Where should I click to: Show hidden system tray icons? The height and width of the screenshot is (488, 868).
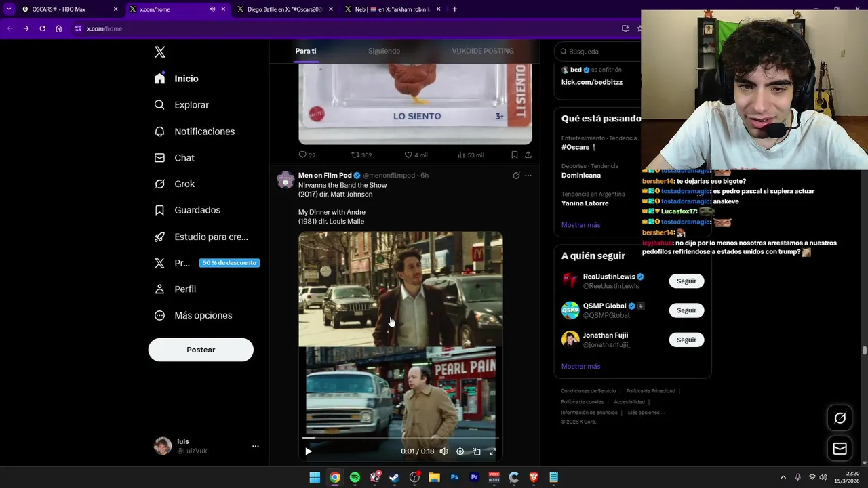pos(783,477)
